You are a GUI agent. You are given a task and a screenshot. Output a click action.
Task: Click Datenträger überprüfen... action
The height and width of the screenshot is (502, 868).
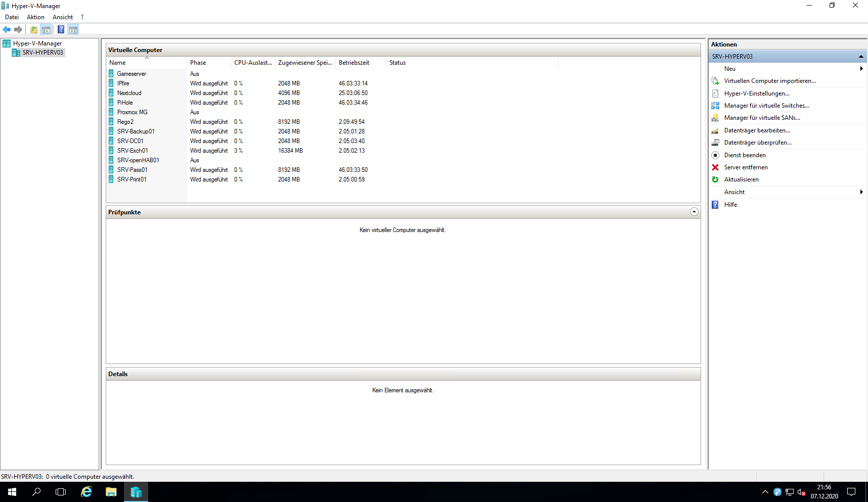758,143
